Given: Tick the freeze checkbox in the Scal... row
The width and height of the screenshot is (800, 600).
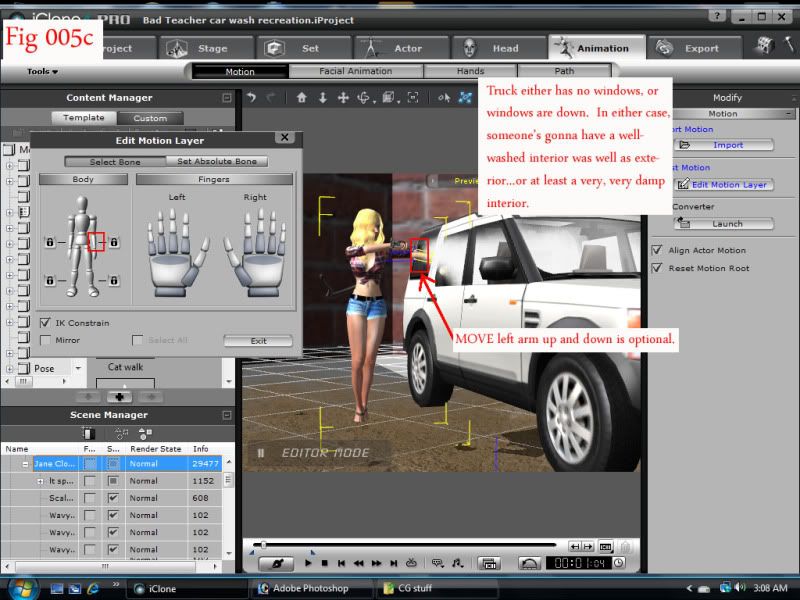Looking at the screenshot, I should click(89, 498).
